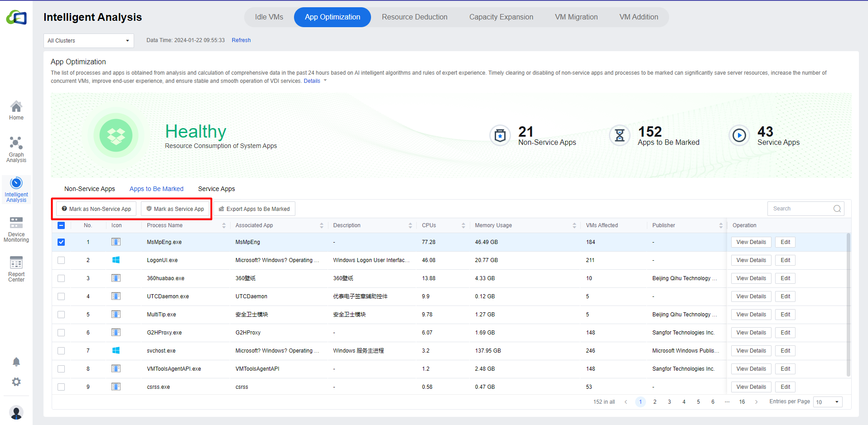Screen dimensions: 868x425
Task: Check the LogonUI.exe row checkbox
Action: [61, 260]
